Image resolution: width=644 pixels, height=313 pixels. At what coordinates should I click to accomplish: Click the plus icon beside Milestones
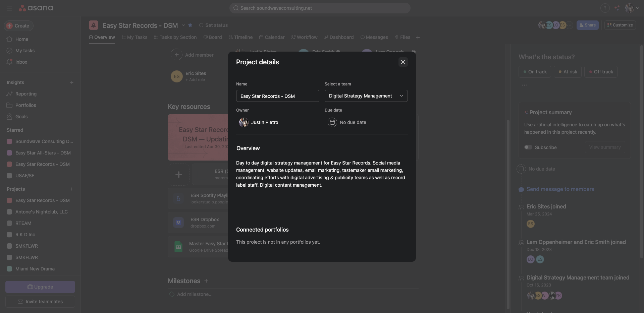[x=206, y=281]
